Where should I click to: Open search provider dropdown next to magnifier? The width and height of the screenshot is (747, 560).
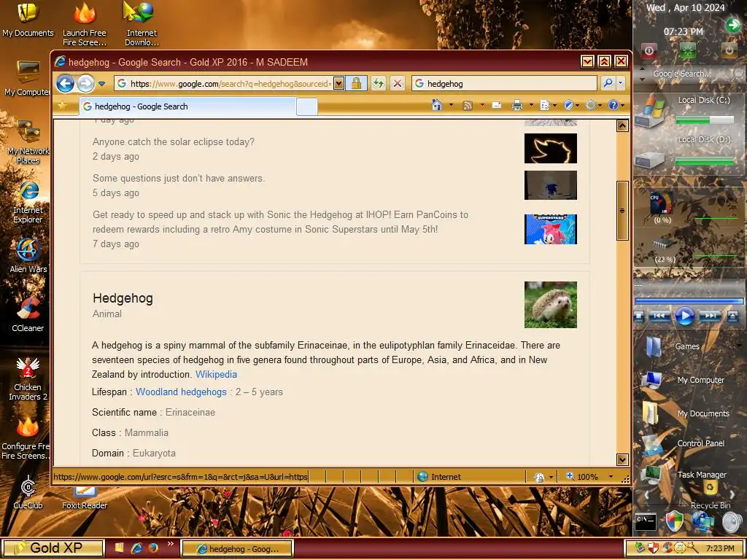click(620, 83)
